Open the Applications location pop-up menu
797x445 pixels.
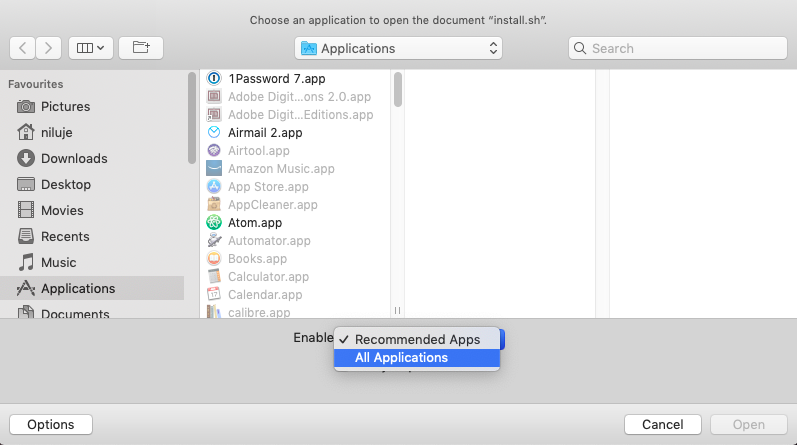[x=398, y=48]
